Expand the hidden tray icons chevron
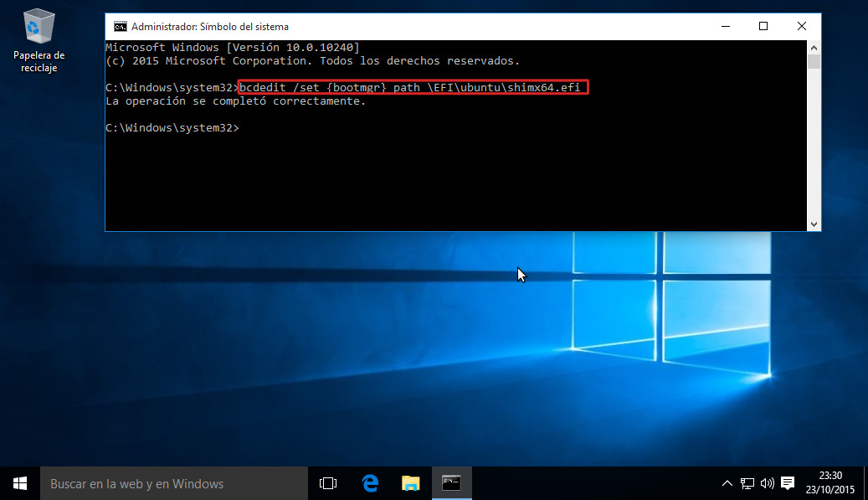 click(x=727, y=483)
